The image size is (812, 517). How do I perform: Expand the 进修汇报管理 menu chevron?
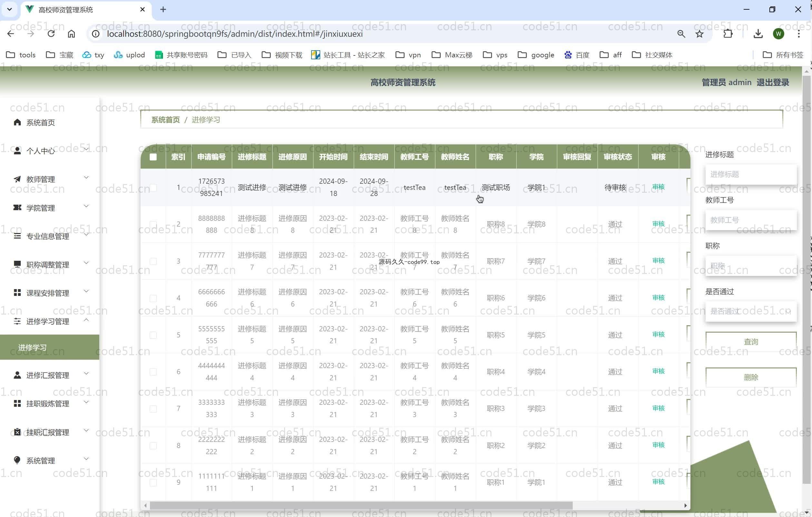[x=86, y=373]
